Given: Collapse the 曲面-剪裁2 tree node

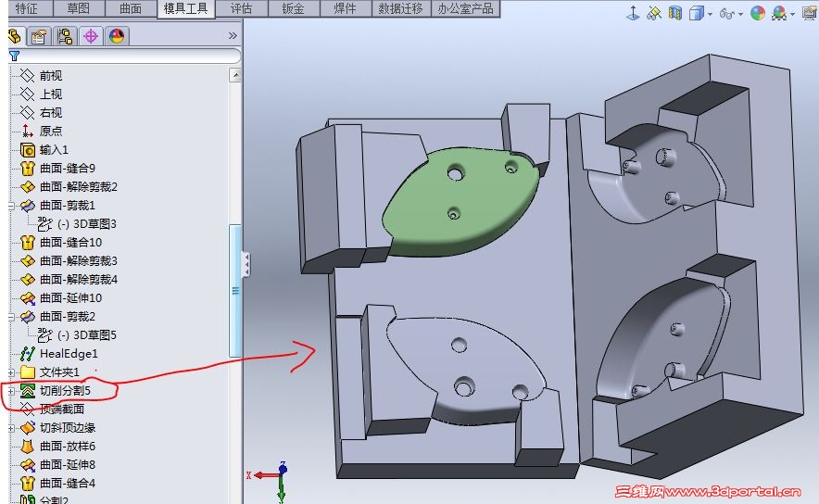Looking at the screenshot, I should (11, 317).
